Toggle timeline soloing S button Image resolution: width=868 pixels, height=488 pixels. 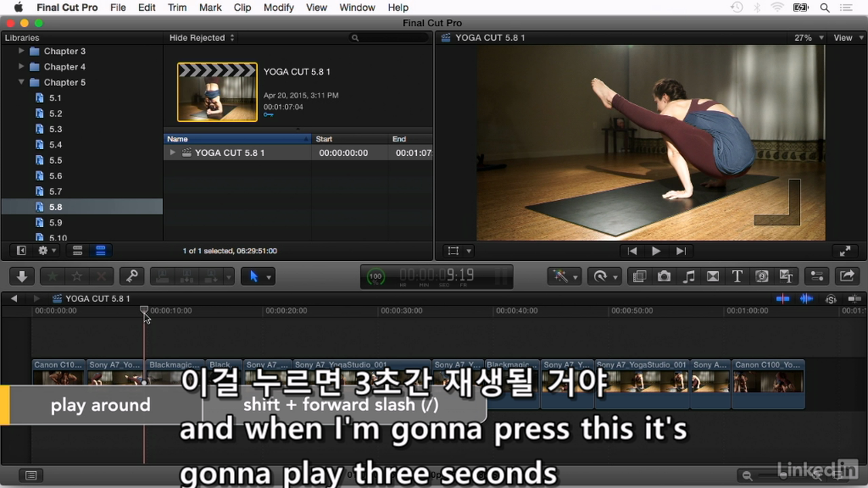coord(831,299)
